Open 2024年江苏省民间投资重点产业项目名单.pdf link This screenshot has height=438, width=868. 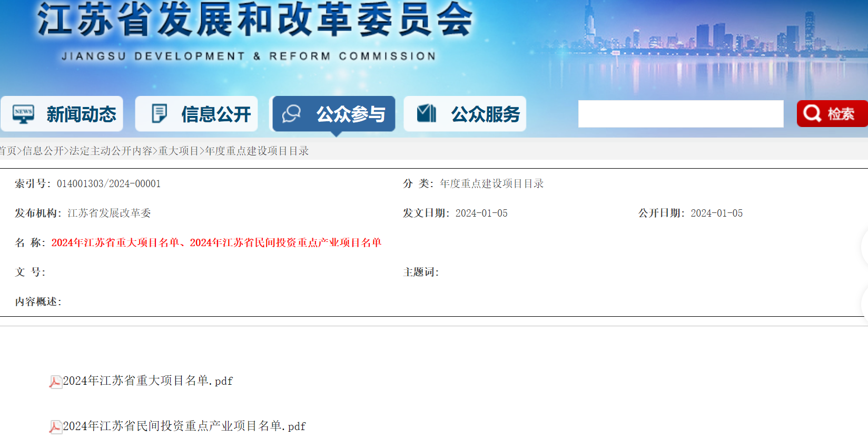[184, 426]
